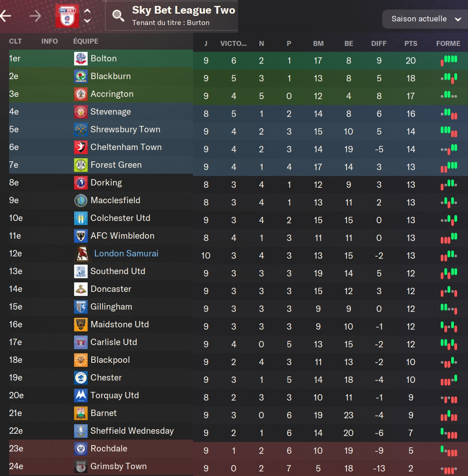
Task: Sort table by PTS column
Action: [x=411, y=44]
